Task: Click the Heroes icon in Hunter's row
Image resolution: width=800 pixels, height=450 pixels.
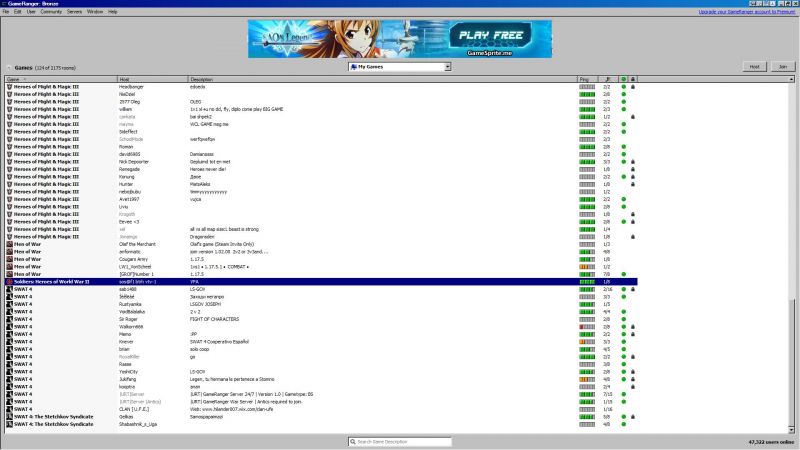Action: pos(9,184)
